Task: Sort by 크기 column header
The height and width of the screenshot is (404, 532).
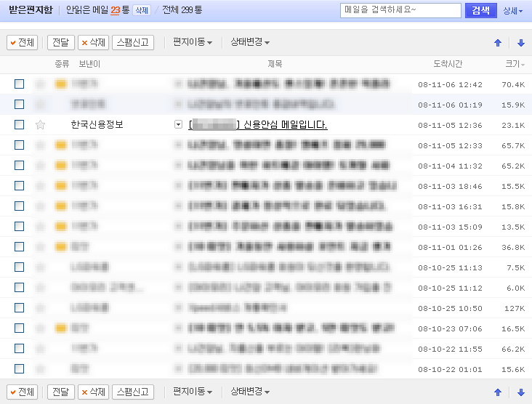Action: [515, 64]
